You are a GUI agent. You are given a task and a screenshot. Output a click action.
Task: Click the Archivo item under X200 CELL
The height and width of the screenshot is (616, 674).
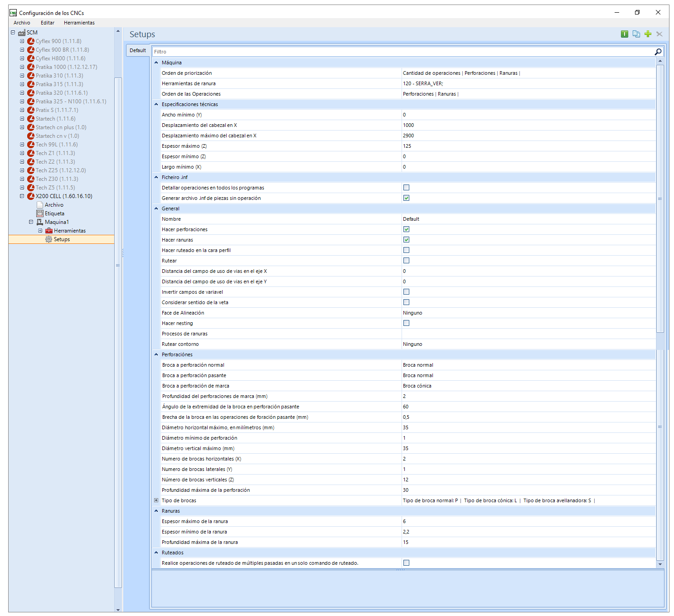click(x=54, y=205)
